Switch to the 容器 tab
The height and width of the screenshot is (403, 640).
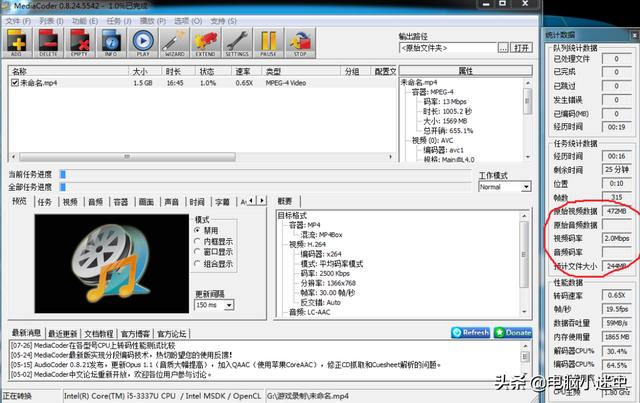pyautogui.click(x=121, y=202)
